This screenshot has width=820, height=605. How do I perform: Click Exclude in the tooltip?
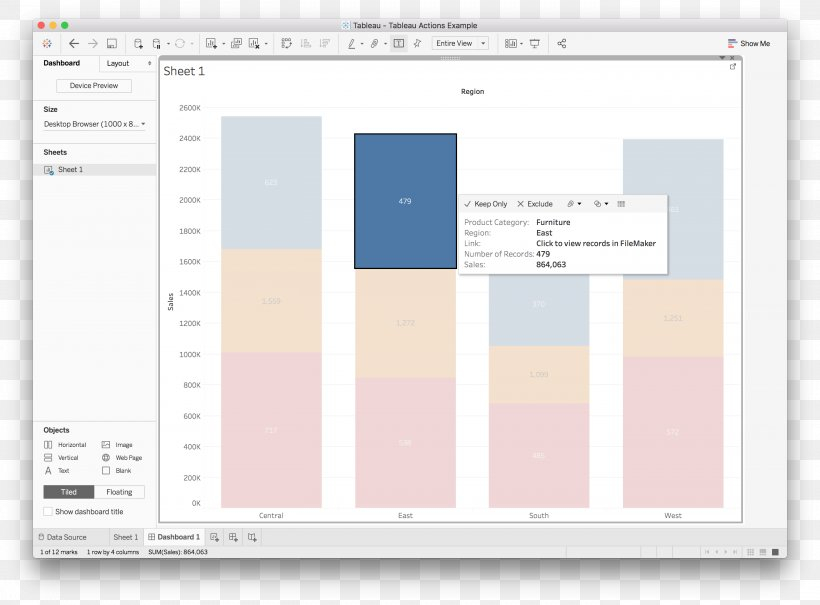535,204
